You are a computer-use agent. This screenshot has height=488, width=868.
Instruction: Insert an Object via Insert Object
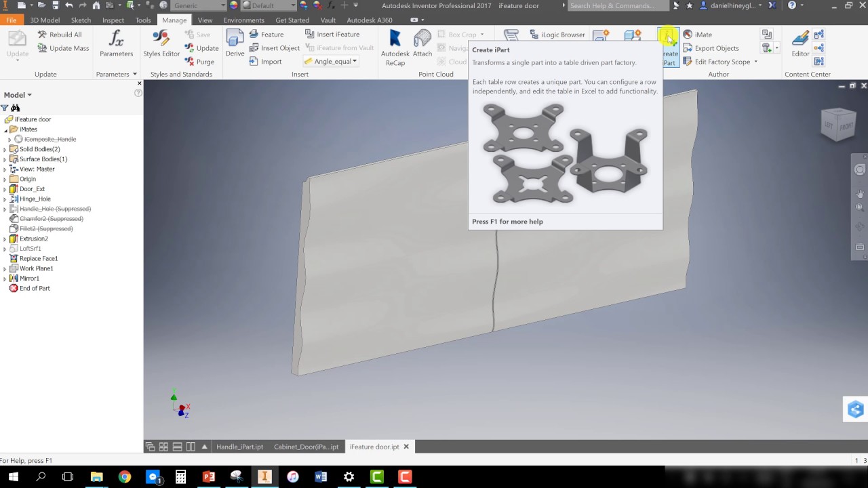coord(275,48)
